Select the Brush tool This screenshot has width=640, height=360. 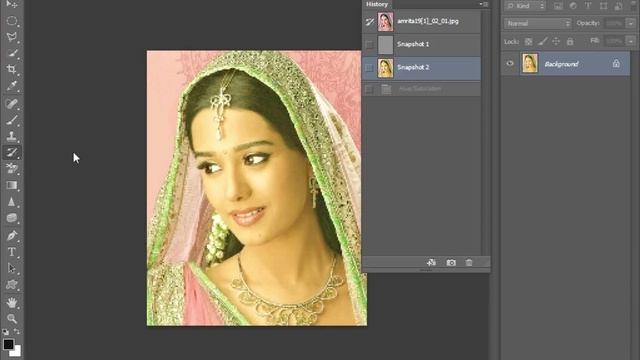[12, 120]
